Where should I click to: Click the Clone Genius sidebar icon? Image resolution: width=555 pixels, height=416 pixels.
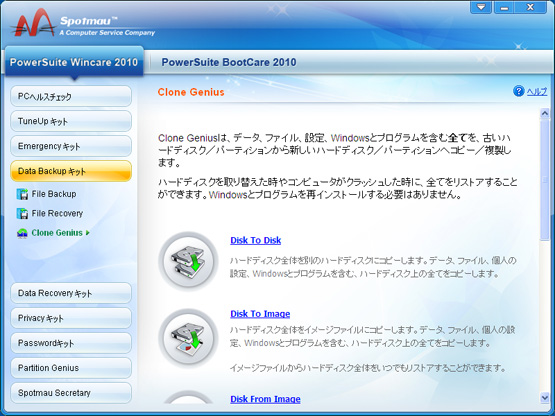22,233
